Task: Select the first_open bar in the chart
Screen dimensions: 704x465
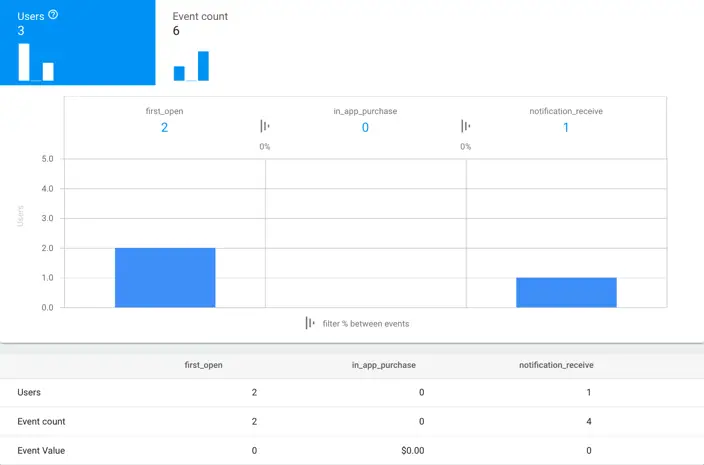Action: [165, 277]
